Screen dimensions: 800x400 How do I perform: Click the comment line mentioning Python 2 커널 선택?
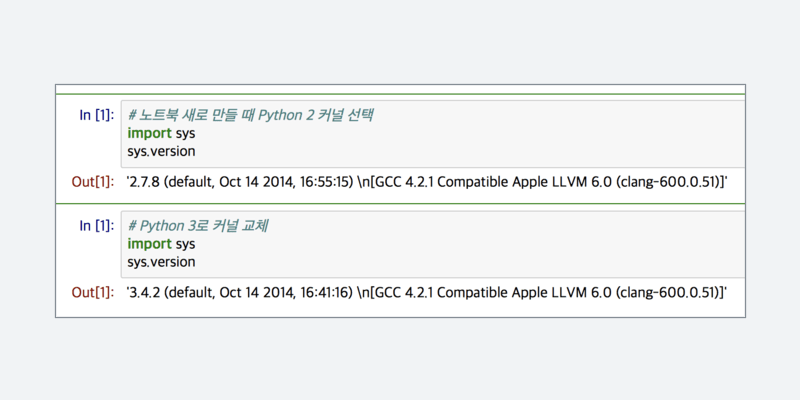tap(250, 114)
